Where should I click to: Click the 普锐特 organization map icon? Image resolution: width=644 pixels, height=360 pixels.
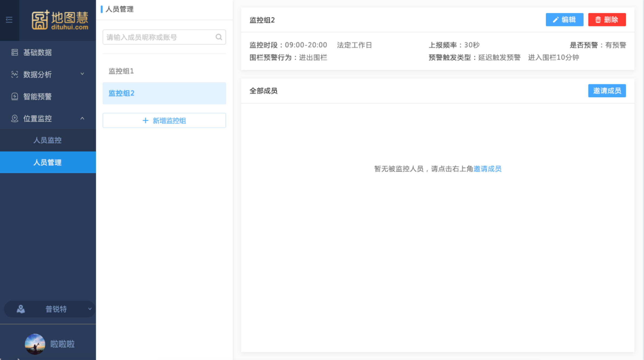click(x=21, y=309)
